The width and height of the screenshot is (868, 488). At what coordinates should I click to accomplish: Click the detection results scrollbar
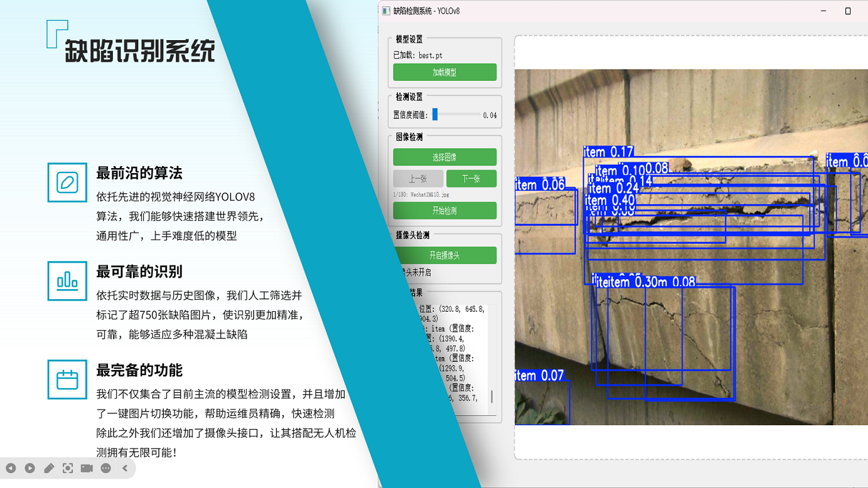[491, 396]
